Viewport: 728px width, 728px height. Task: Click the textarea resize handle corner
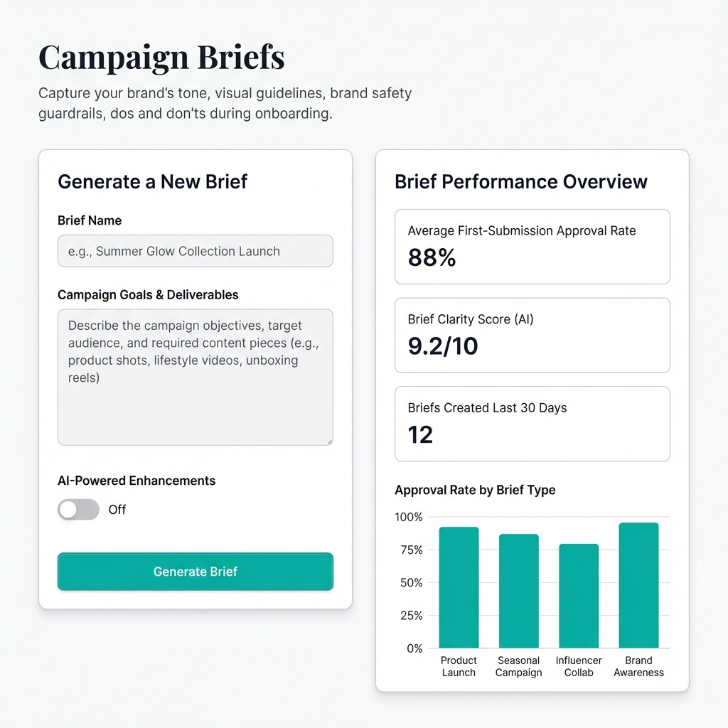point(329,441)
